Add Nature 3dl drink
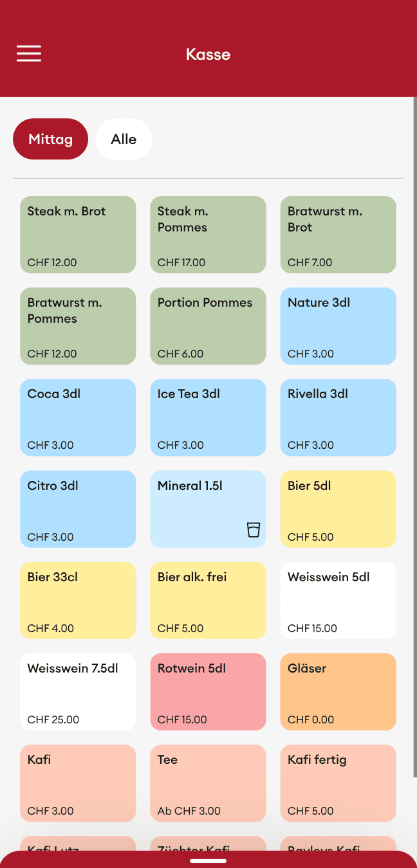Image resolution: width=417 pixels, height=868 pixels. [x=338, y=326]
